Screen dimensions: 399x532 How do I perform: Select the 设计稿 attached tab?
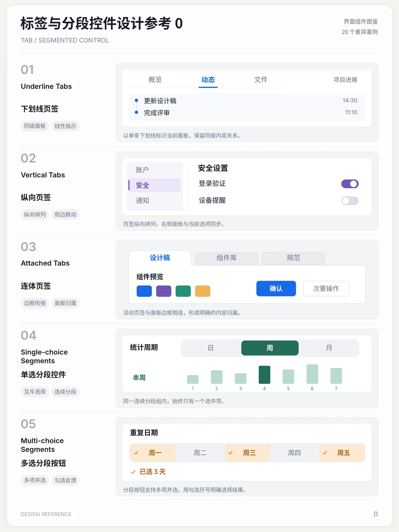coord(160,258)
